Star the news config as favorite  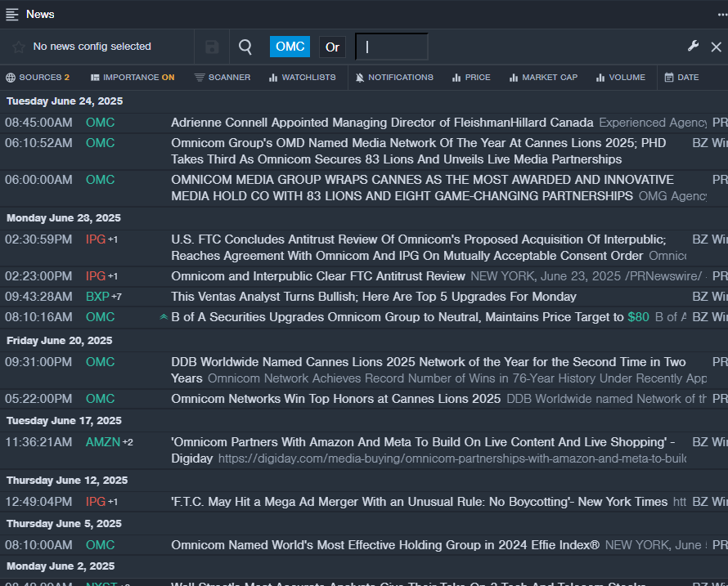point(19,47)
